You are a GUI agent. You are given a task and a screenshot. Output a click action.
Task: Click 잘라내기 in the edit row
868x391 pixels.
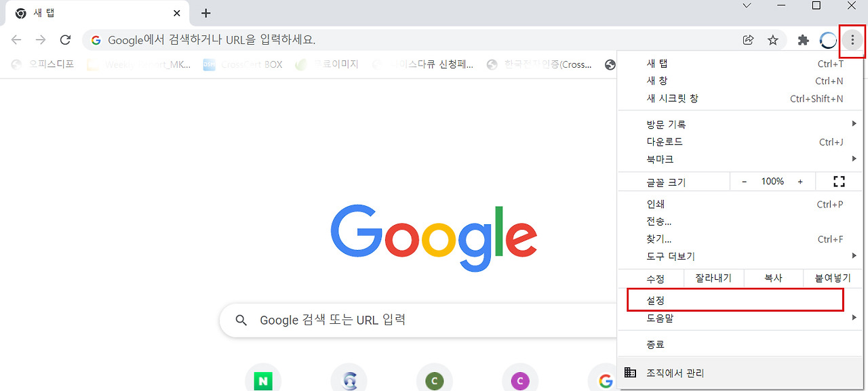coord(713,279)
